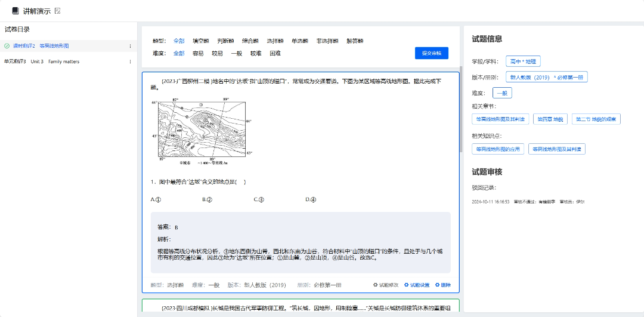Choose answer option B.②
644x317 pixels.
point(207,199)
